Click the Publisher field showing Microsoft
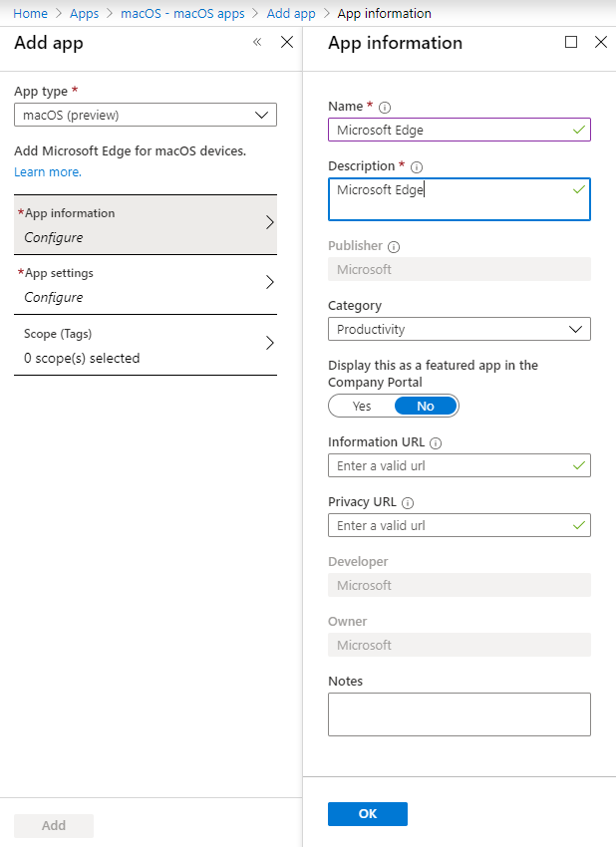616x847 pixels. point(460,269)
